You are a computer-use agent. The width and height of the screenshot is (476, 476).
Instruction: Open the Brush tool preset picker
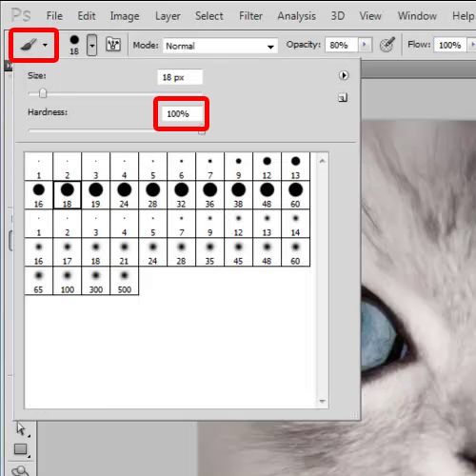pyautogui.click(x=33, y=45)
